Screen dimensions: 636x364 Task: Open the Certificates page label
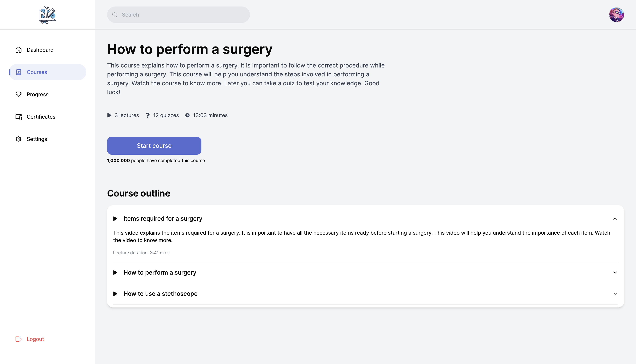coord(41,117)
